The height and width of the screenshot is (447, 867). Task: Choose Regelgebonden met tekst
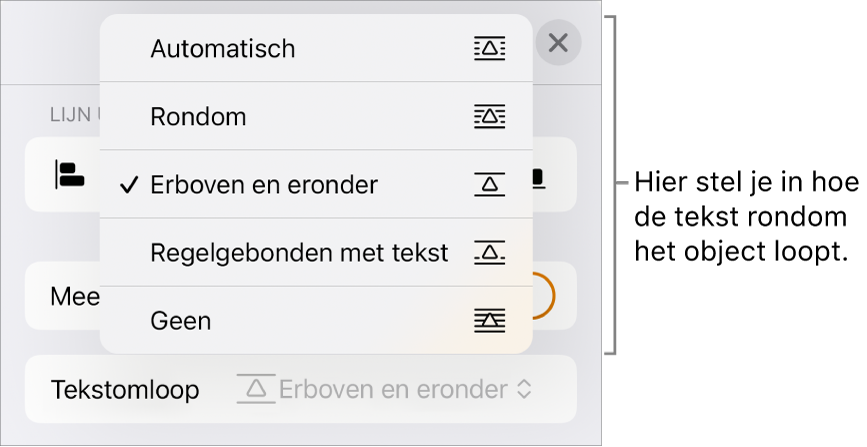[299, 253]
